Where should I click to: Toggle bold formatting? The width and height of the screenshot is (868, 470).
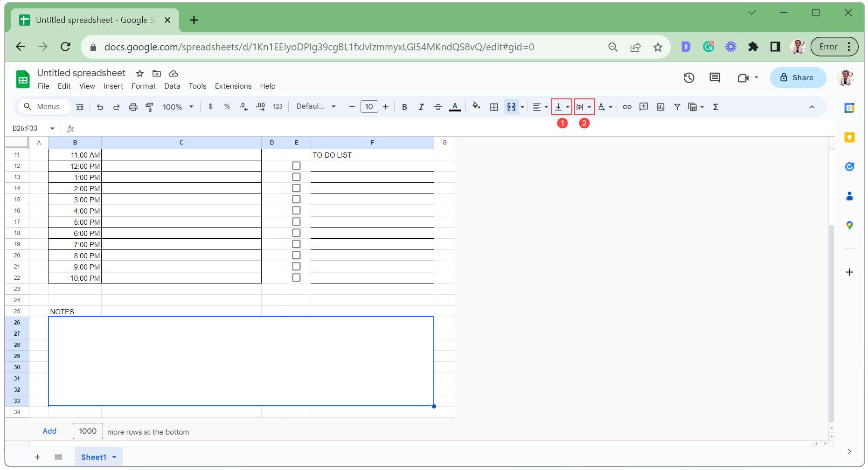404,106
